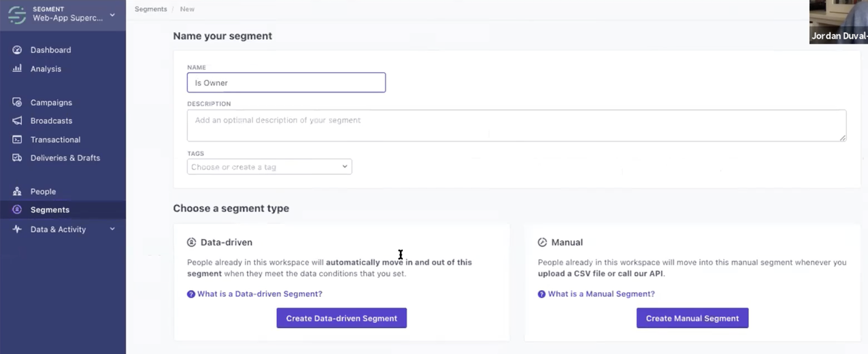Click the question mark icon beside Manual Segment help link
Viewport: 868px width, 354px height.
[541, 294]
